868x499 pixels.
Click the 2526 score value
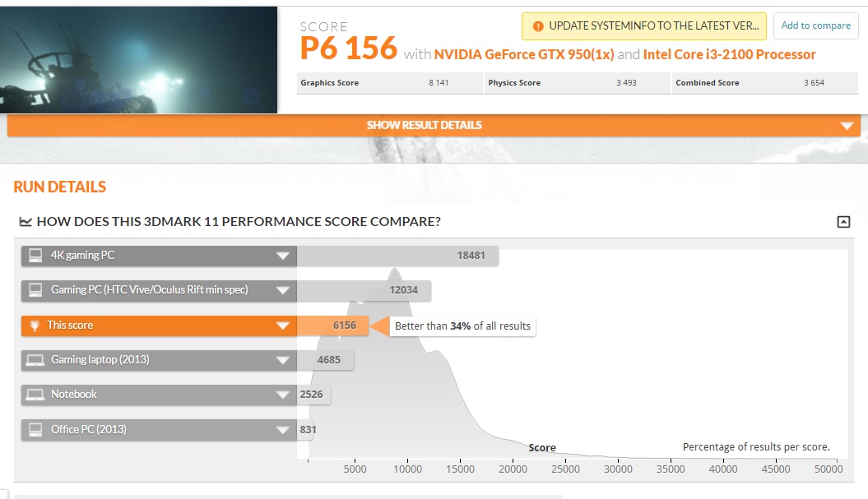pyautogui.click(x=311, y=395)
